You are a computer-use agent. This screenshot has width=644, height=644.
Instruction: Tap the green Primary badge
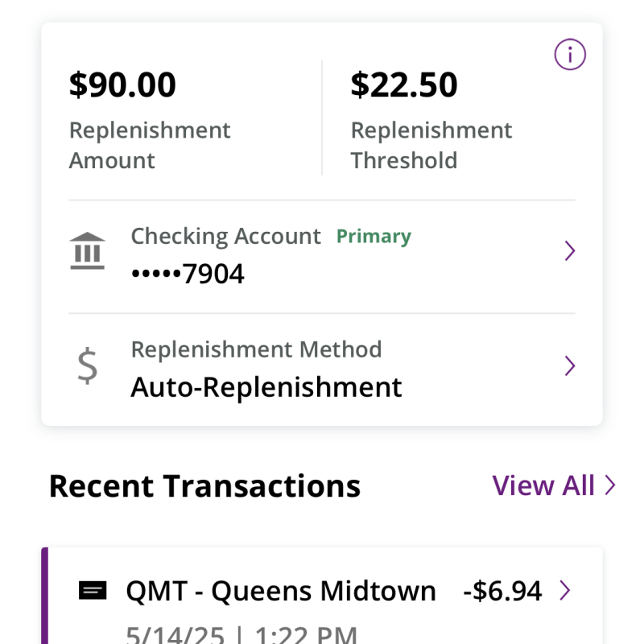[374, 236]
